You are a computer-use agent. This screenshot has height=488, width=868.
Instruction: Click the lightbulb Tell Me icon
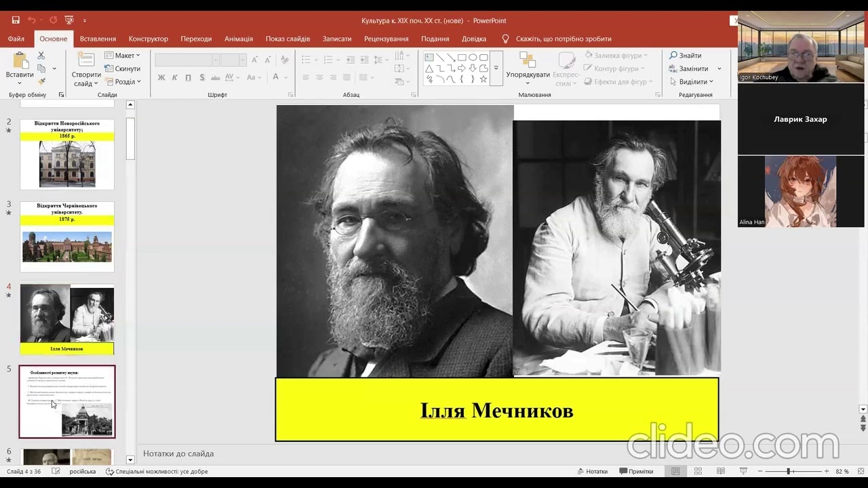click(x=505, y=39)
